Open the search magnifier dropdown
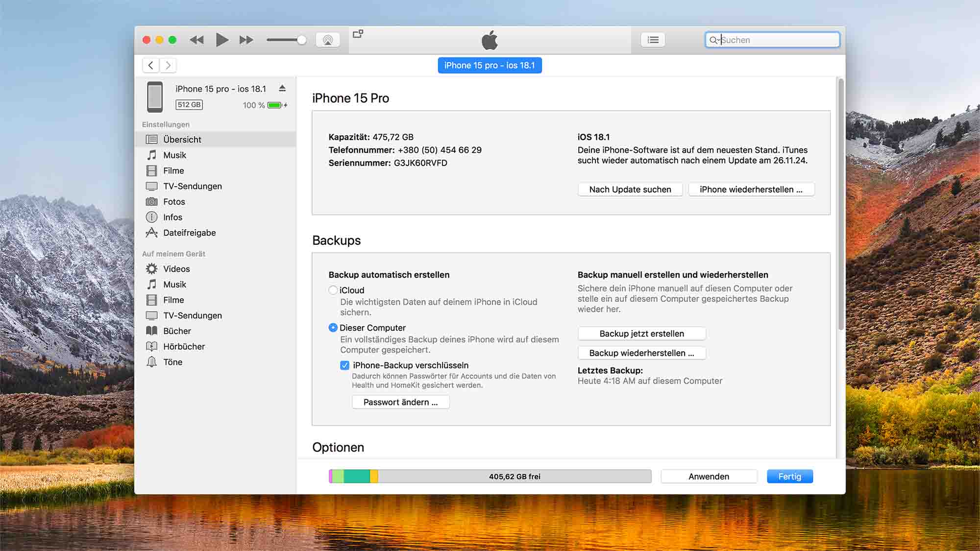The height and width of the screenshot is (551, 980). tap(714, 40)
